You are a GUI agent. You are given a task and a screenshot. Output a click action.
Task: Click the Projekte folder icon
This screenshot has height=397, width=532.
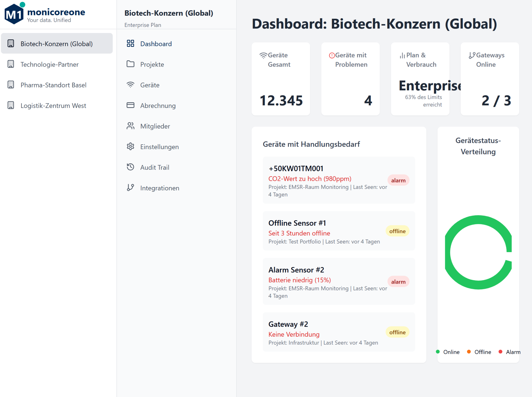click(130, 64)
